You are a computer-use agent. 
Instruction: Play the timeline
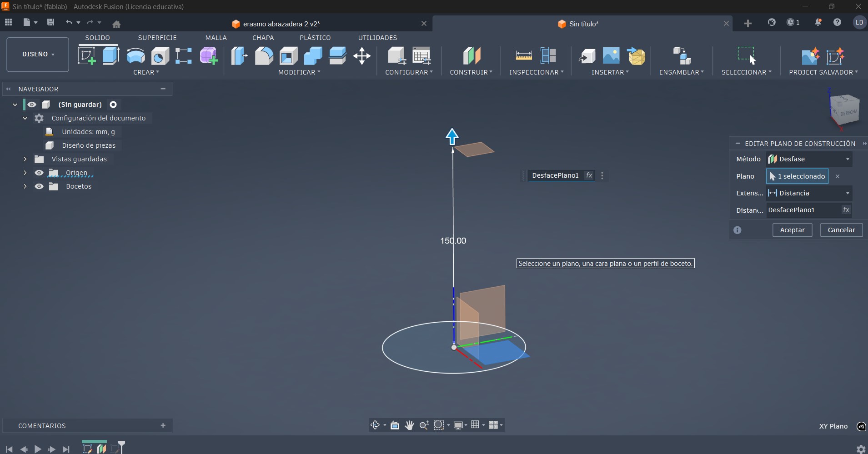point(38,449)
